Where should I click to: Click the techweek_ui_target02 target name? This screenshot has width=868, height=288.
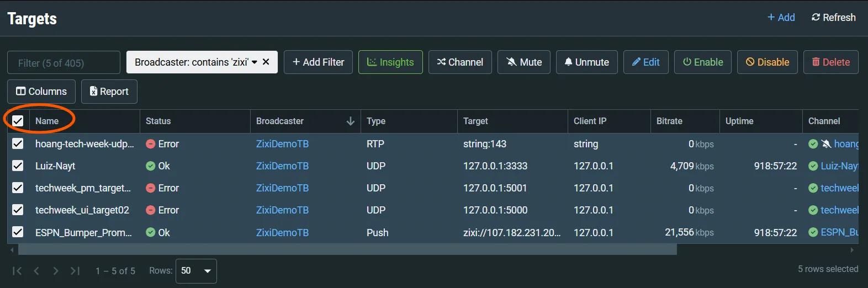(82, 210)
